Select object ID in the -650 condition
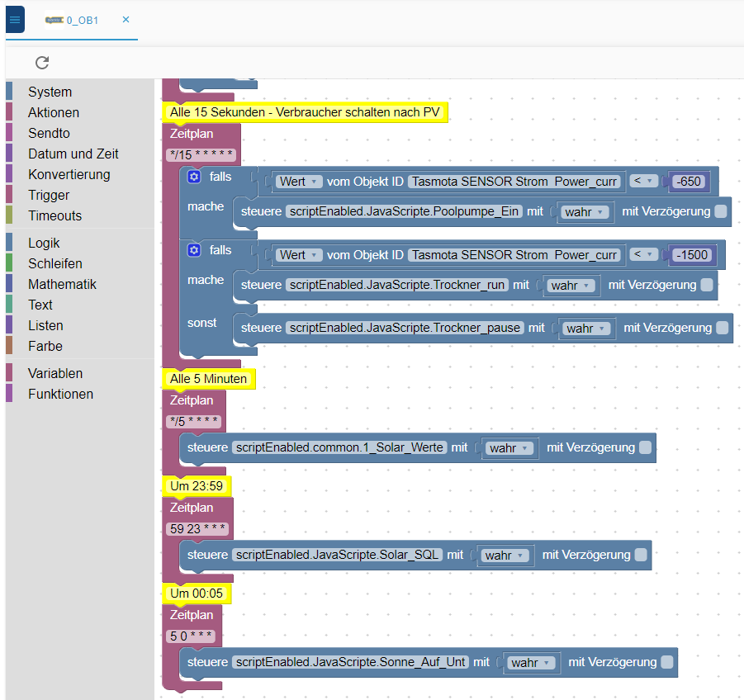The image size is (744, 700). click(514, 182)
